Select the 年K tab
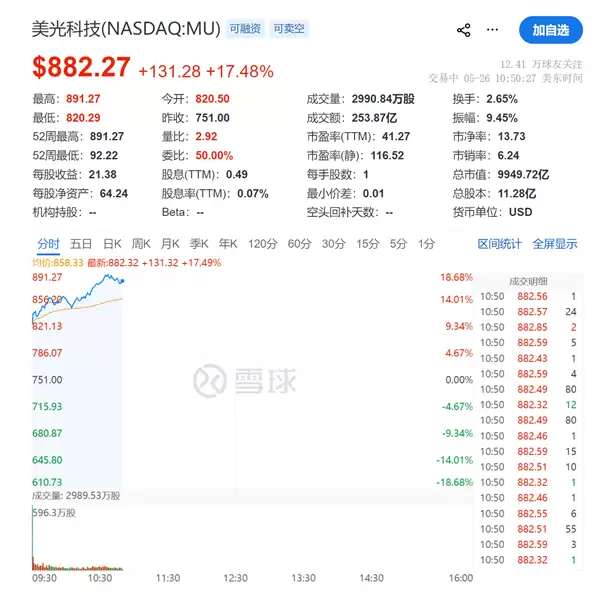 coord(228,244)
